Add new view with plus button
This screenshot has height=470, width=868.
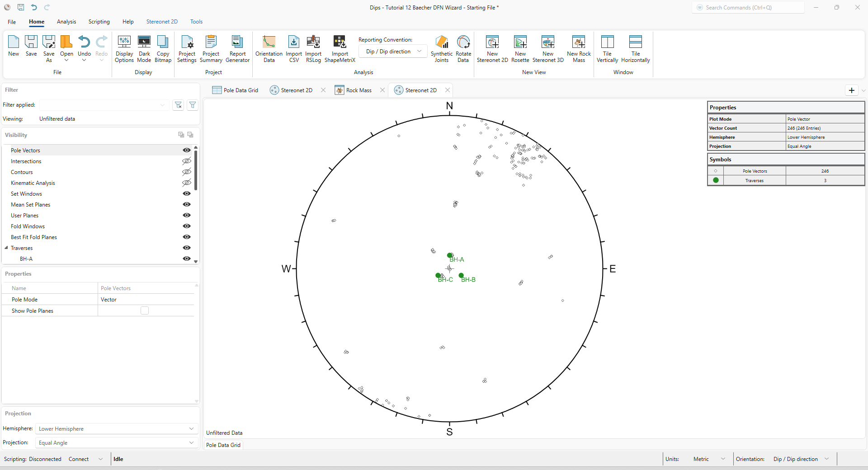tap(852, 90)
